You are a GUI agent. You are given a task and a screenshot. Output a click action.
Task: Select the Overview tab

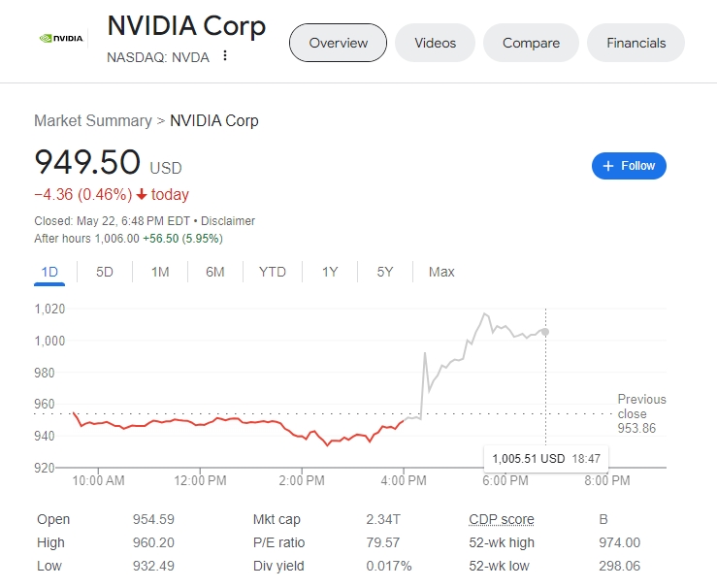pyautogui.click(x=338, y=43)
